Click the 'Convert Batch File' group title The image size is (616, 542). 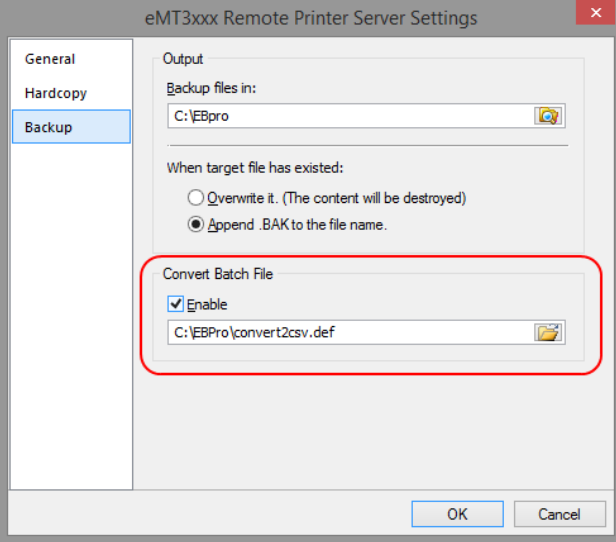[218, 274]
